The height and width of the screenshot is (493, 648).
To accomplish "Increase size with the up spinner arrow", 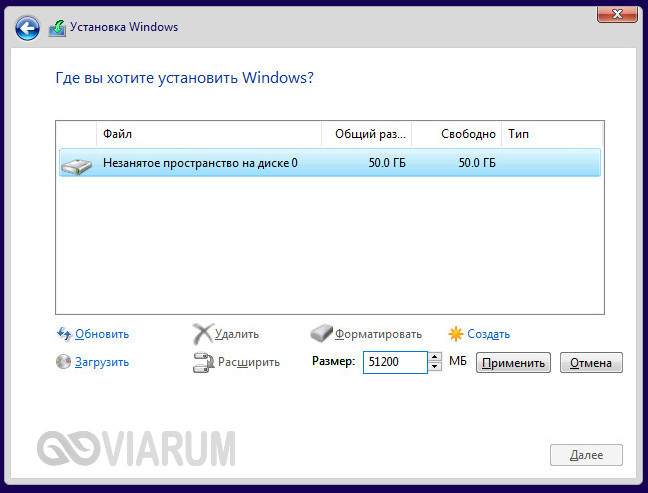I will (434, 357).
